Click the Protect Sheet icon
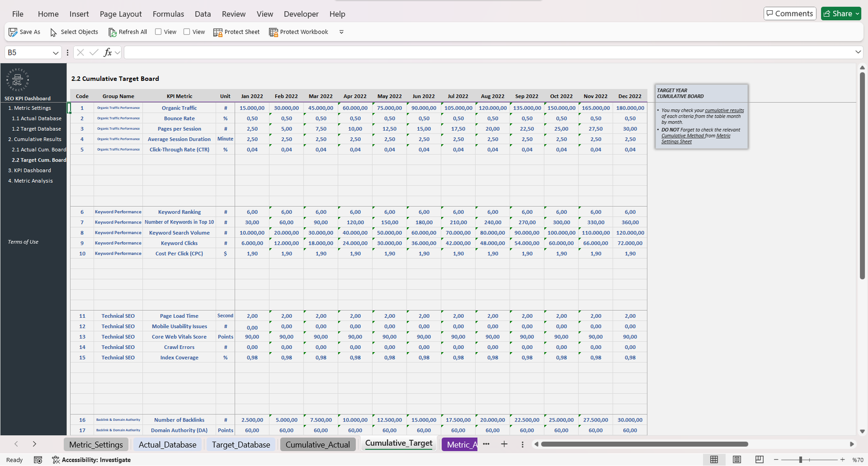Screen dimensions: 868x466 click(x=218, y=33)
